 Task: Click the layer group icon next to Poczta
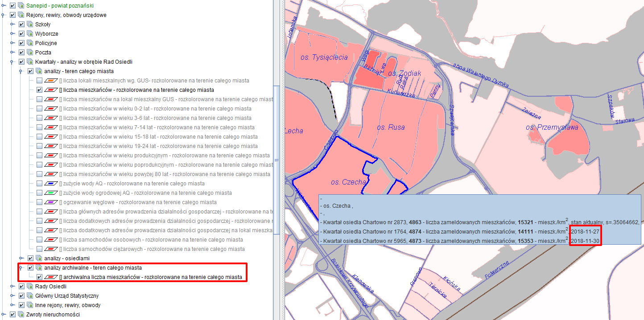[30, 53]
